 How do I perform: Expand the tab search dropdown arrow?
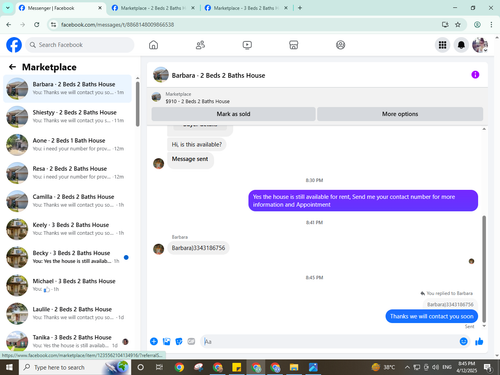coord(8,8)
